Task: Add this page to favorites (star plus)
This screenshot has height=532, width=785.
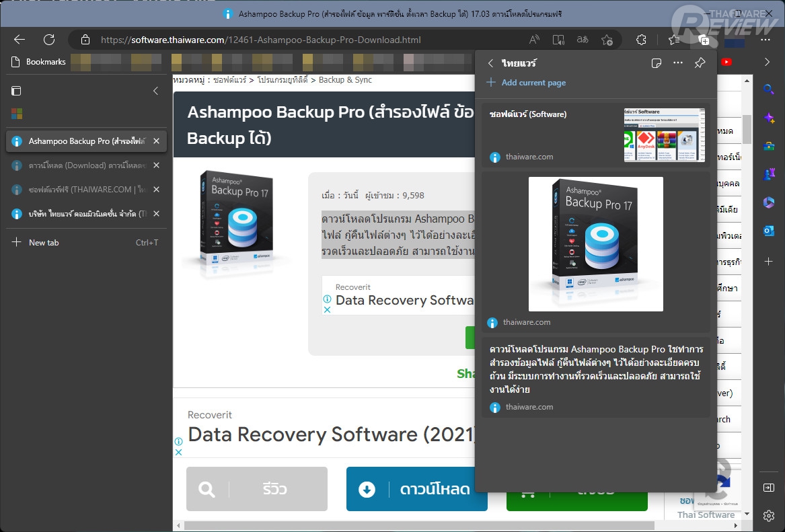Action: point(607,40)
